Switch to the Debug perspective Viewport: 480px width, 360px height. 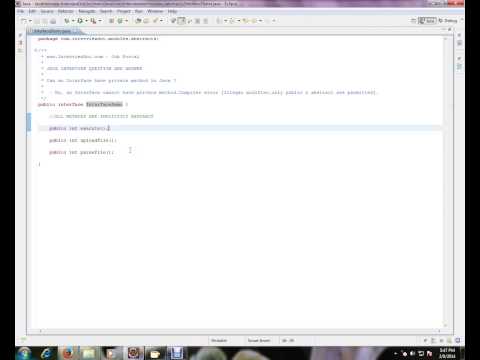tap(448, 21)
